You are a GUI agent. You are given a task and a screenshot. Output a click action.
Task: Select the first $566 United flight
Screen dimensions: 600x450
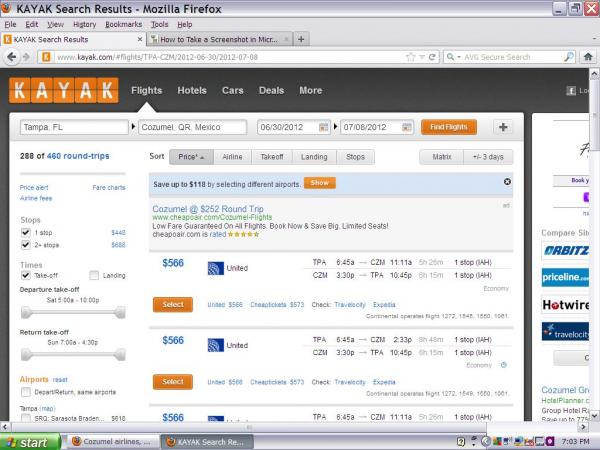(173, 304)
